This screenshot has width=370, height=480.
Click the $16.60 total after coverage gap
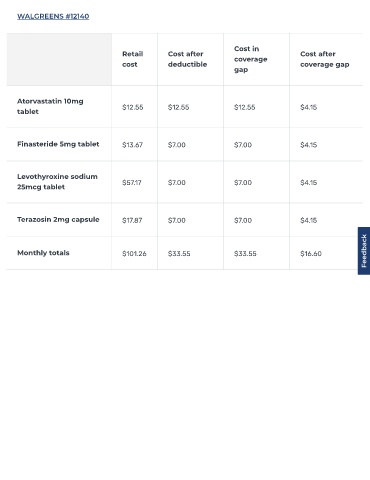(311, 254)
